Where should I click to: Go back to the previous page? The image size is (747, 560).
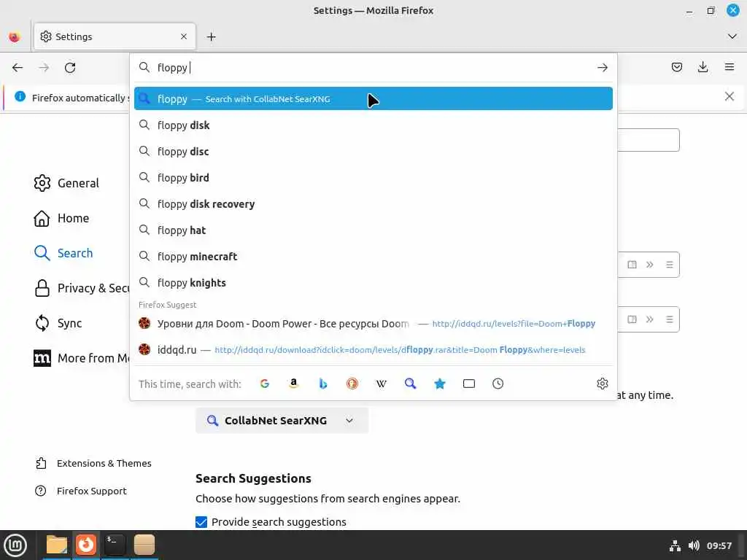click(18, 68)
